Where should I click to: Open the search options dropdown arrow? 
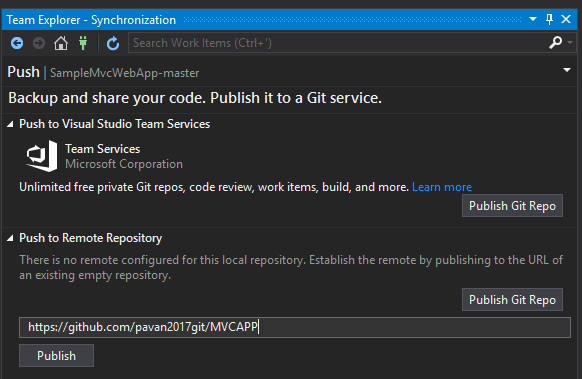click(x=570, y=43)
